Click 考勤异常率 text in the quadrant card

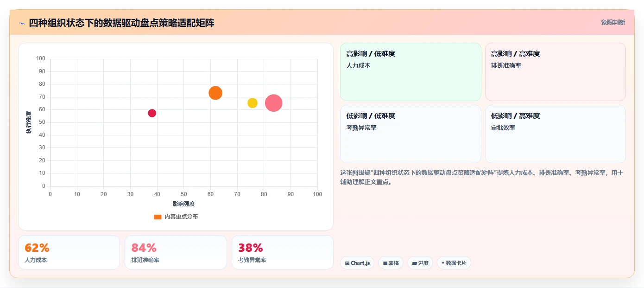click(x=361, y=128)
